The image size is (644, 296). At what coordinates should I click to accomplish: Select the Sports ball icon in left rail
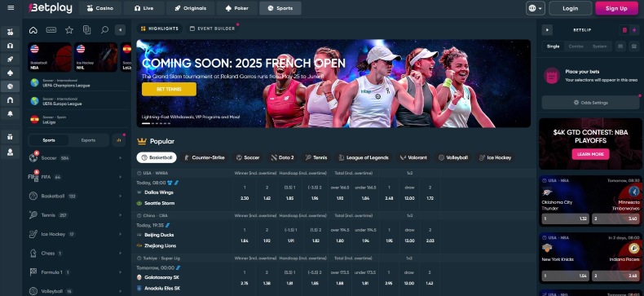[11, 86]
